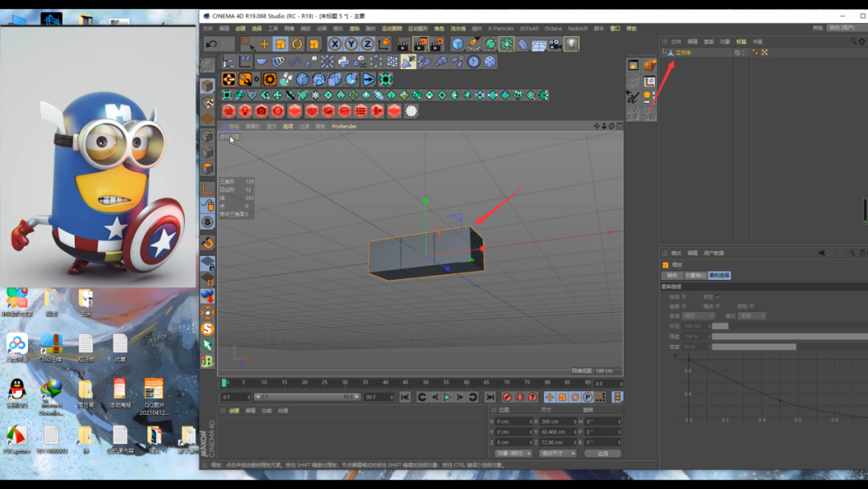Screen dimensions: 868x489
Task: Open the 对象(相对) coordinate dropdown
Action: point(513,454)
